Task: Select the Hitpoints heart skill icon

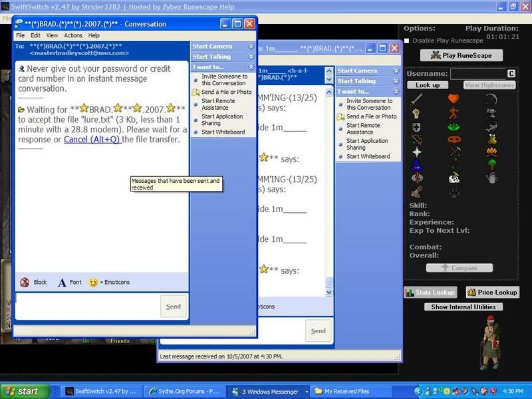Action: 454,98
